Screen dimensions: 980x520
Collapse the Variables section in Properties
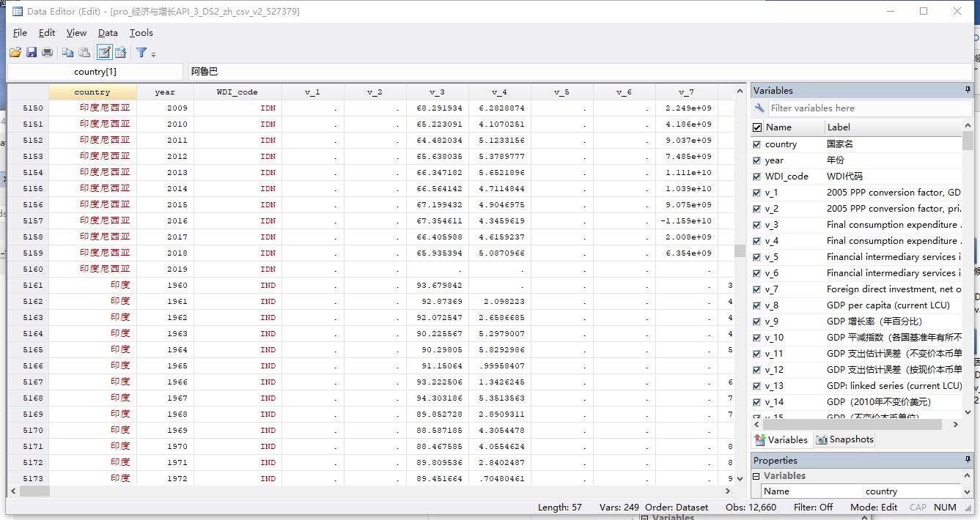756,476
